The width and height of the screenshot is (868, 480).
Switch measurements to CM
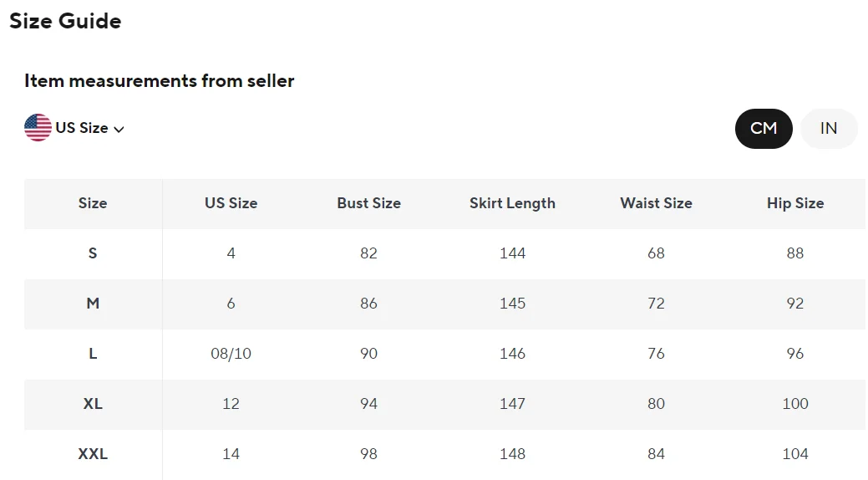point(764,129)
